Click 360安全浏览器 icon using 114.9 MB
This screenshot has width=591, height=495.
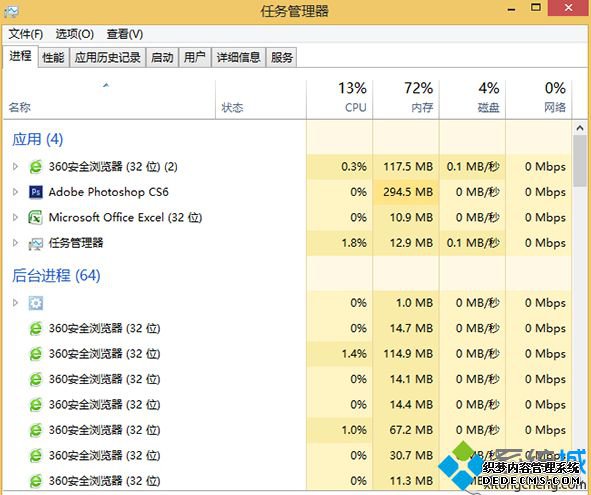36,354
